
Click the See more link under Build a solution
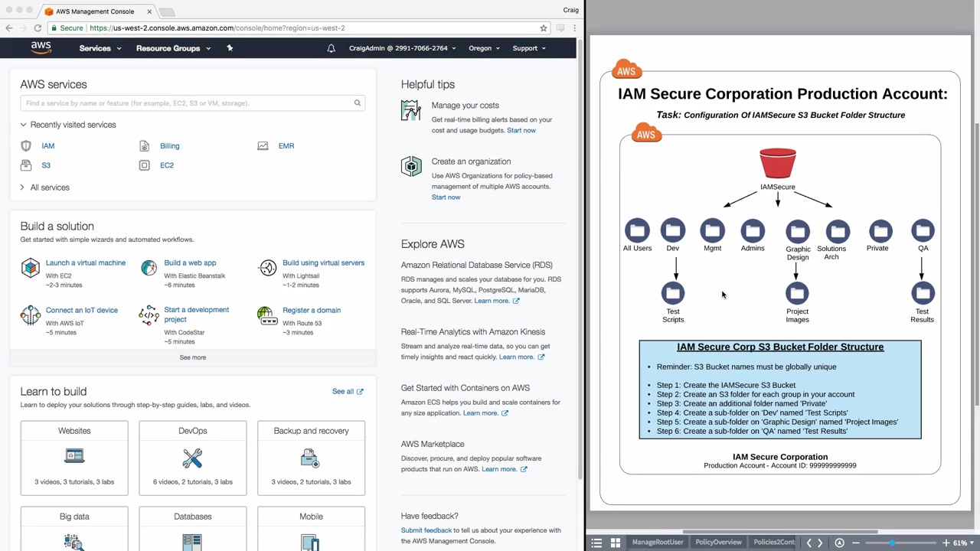[x=193, y=357]
